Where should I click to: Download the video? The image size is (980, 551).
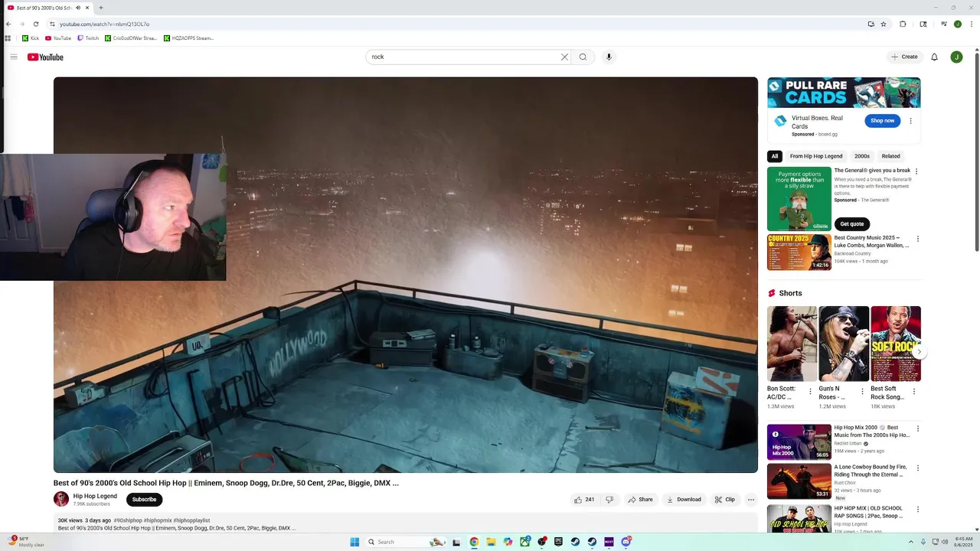pos(684,500)
